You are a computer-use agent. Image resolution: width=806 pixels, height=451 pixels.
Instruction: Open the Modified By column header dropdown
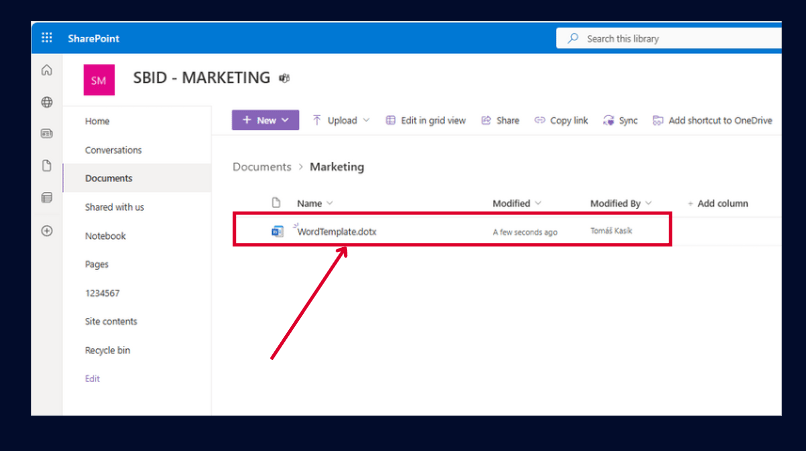(620, 204)
